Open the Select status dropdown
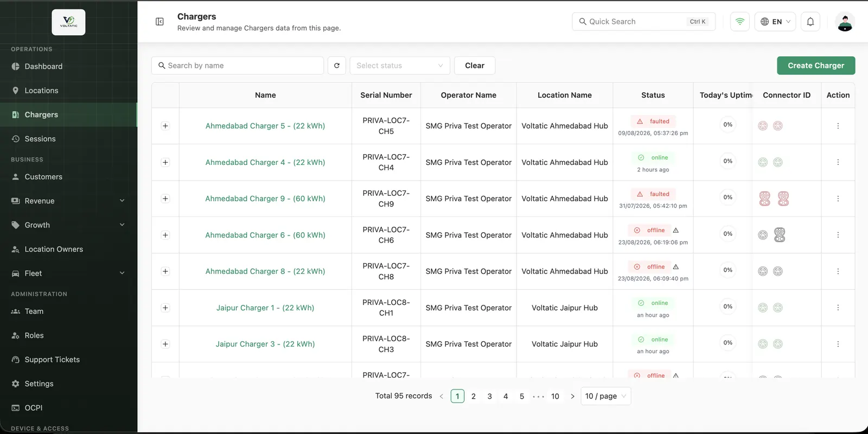This screenshot has width=868, height=434. pyautogui.click(x=400, y=66)
